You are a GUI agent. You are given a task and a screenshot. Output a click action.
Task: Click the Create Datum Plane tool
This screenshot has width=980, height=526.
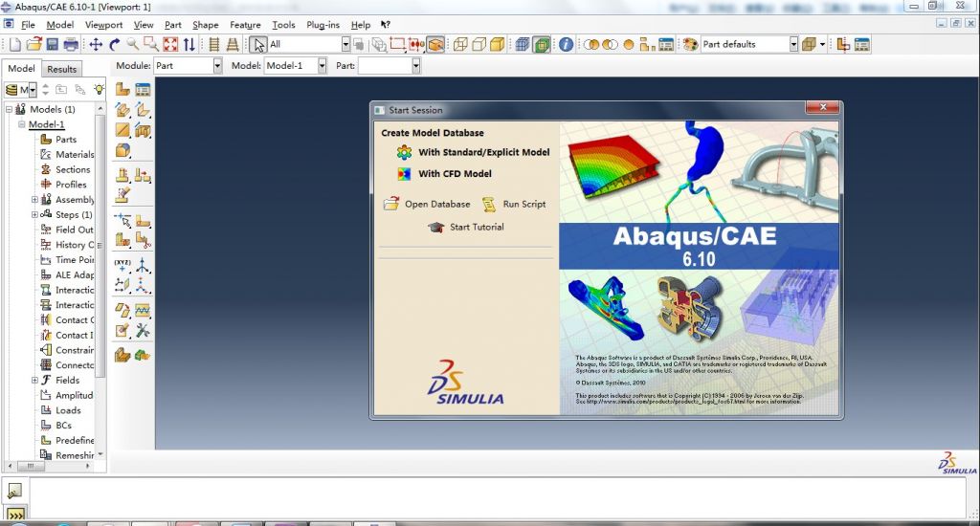click(x=122, y=286)
